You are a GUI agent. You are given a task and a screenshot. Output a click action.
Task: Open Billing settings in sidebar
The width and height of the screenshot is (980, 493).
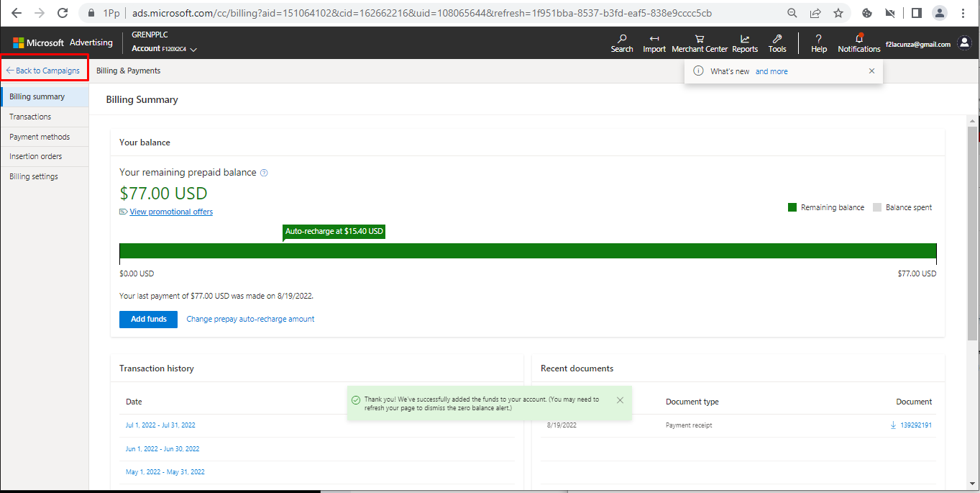click(x=45, y=176)
